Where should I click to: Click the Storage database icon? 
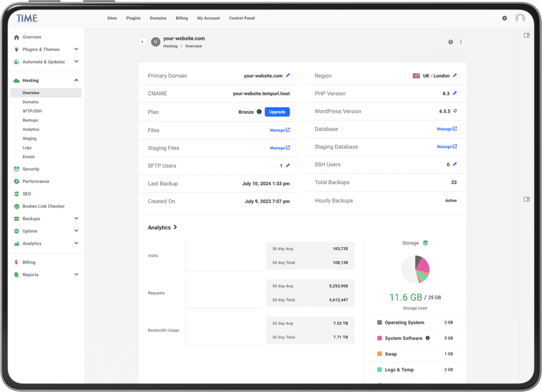click(426, 243)
